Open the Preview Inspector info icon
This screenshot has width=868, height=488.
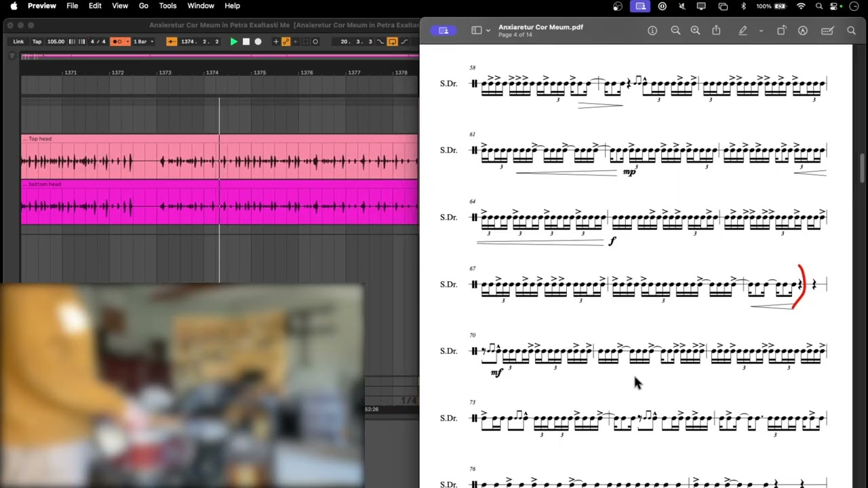[x=652, y=30]
